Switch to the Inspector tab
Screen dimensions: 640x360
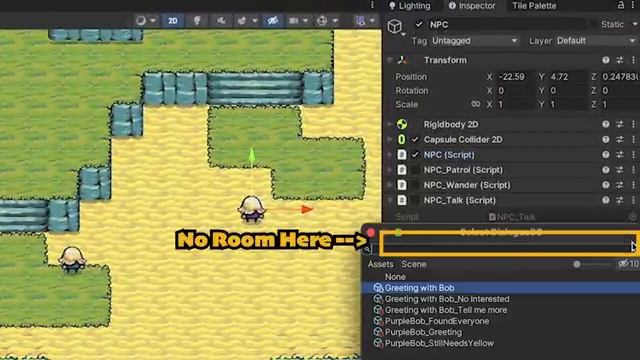click(x=471, y=5)
